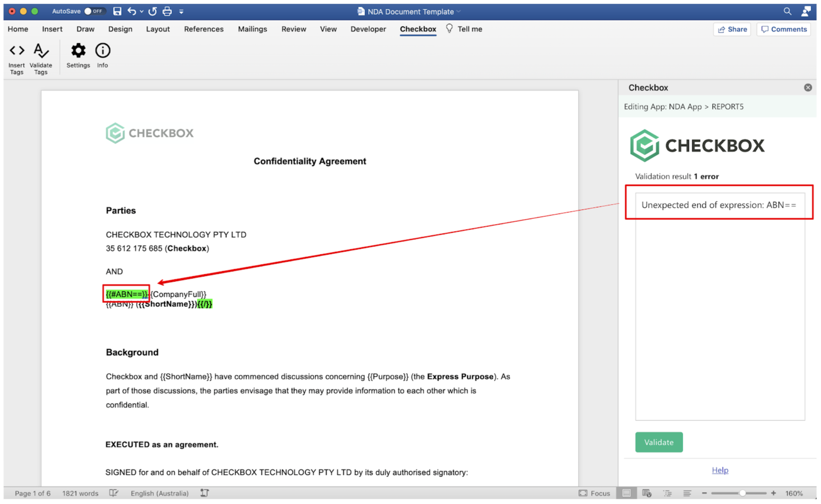Open the Customize Quick Access Toolbar dropdown
This screenshot has width=821, height=504.
181,11
